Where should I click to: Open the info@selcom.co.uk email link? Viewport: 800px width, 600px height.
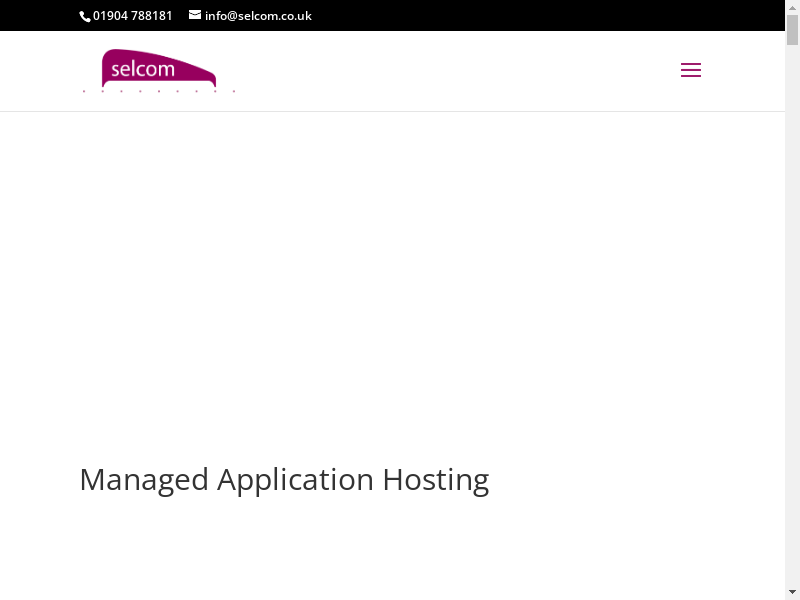(x=258, y=16)
